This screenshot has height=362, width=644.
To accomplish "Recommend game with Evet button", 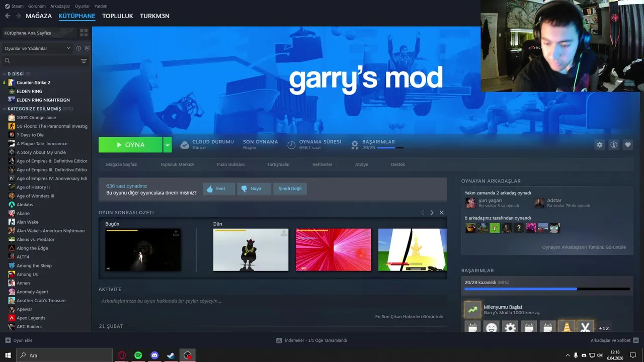I will pyautogui.click(x=219, y=189).
